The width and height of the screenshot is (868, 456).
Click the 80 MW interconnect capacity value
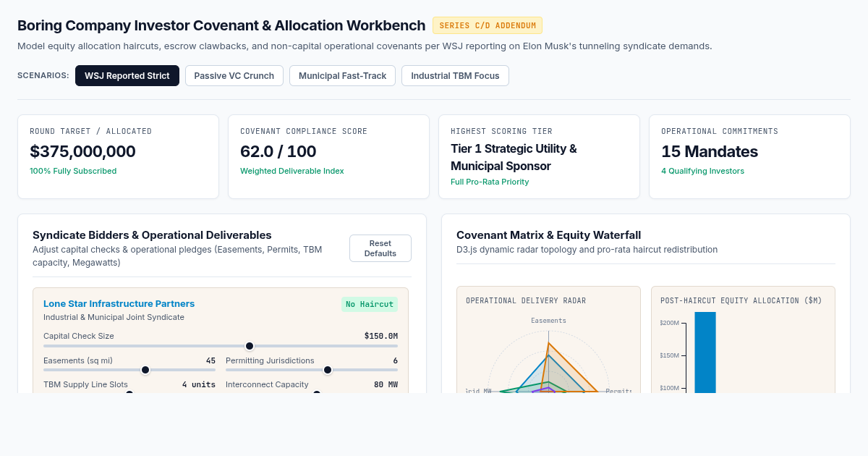pos(386,384)
